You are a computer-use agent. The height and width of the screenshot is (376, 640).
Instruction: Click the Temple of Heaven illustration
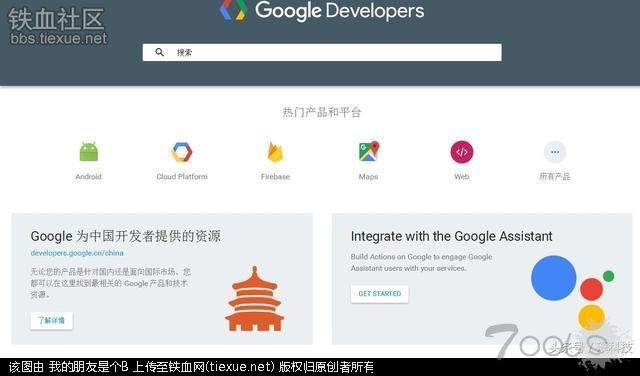click(255, 298)
